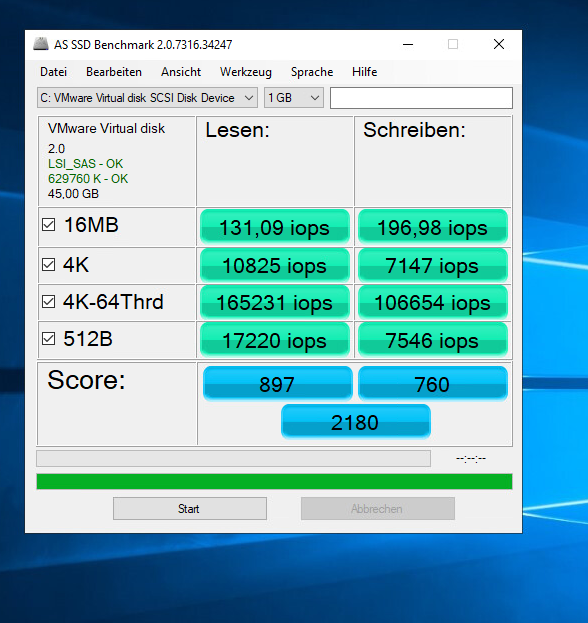This screenshot has height=623, width=588.
Task: Click the green overall progress bar
Action: tap(274, 482)
